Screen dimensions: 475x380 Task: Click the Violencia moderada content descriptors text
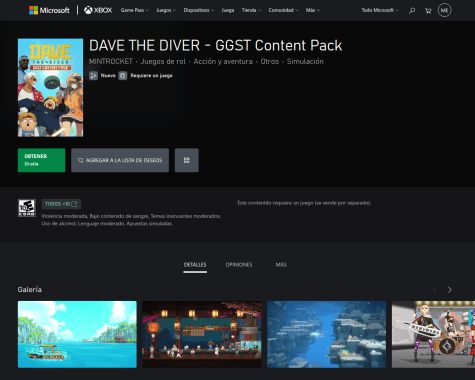click(131, 220)
